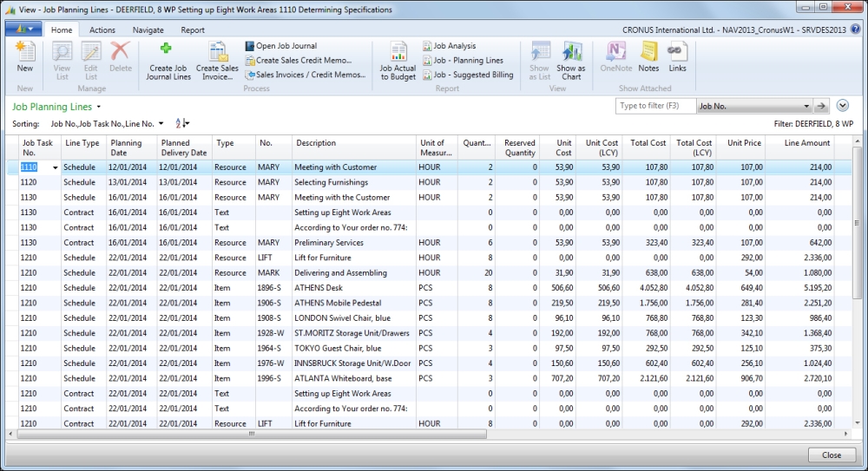The image size is (868, 471).
Task: Open Job Planning Lines title dropdown
Action: [x=99, y=107]
